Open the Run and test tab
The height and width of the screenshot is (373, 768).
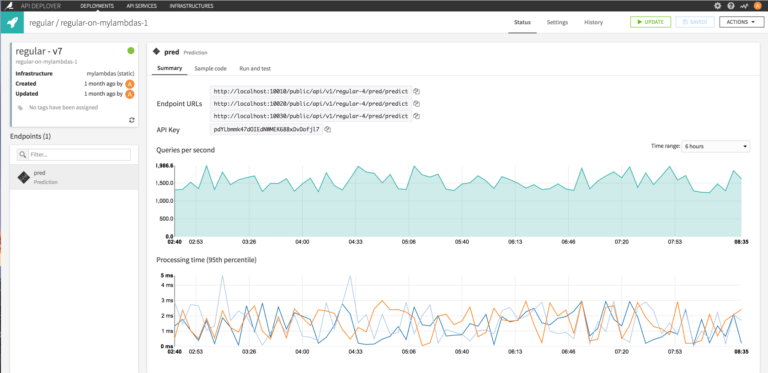click(x=255, y=69)
